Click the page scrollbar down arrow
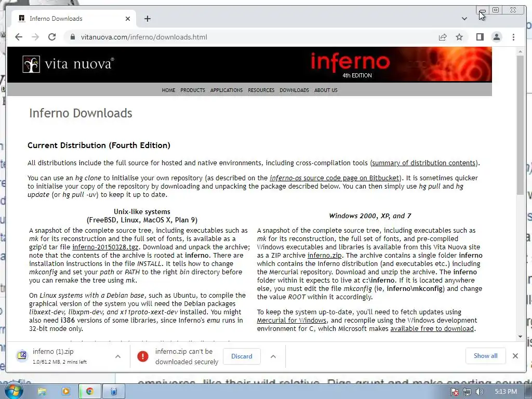The image size is (532, 399). tap(520, 337)
